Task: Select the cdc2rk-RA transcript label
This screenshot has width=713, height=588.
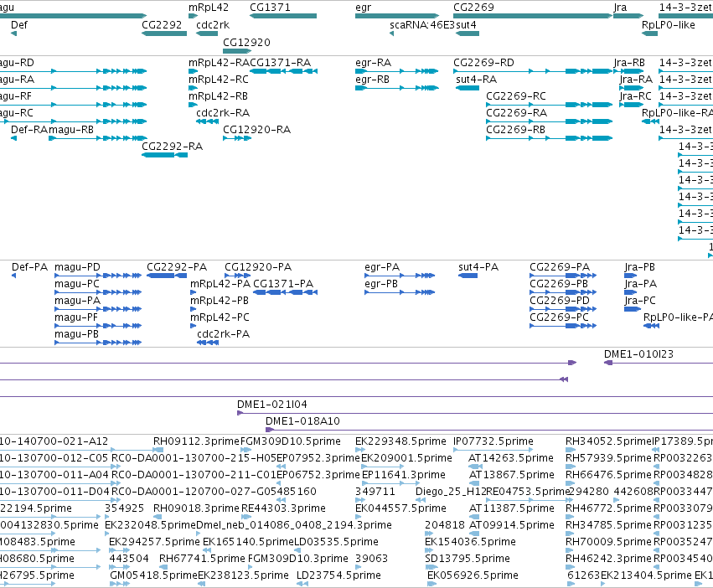Action: [223, 113]
